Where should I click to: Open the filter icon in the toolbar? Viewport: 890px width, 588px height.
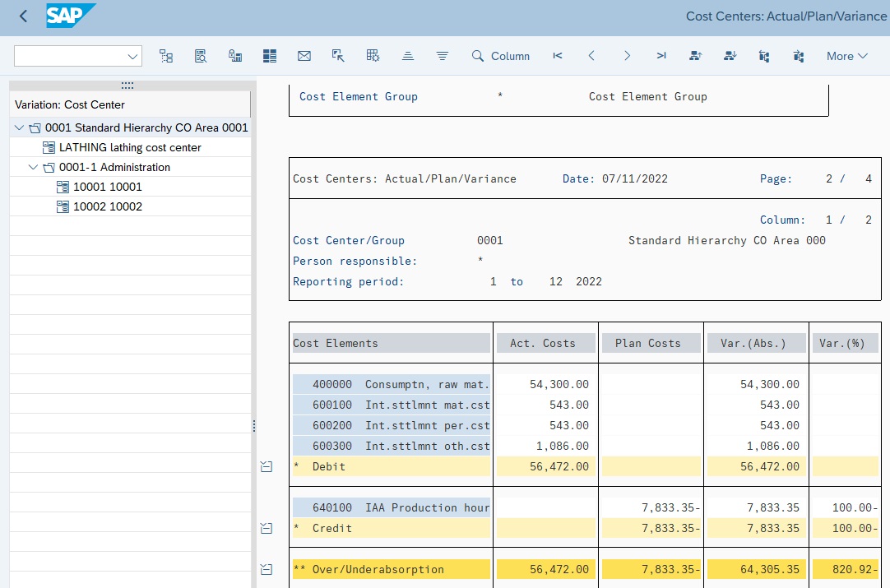442,56
